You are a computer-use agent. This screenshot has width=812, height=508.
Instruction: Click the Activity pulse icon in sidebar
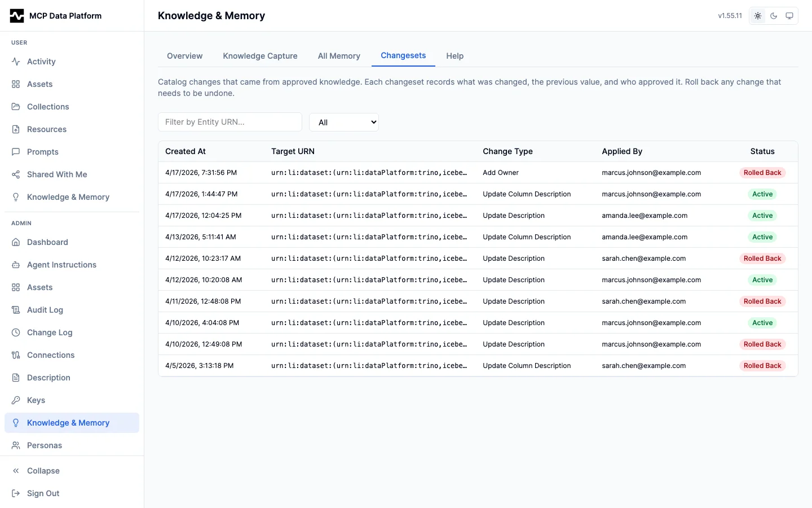point(16,62)
